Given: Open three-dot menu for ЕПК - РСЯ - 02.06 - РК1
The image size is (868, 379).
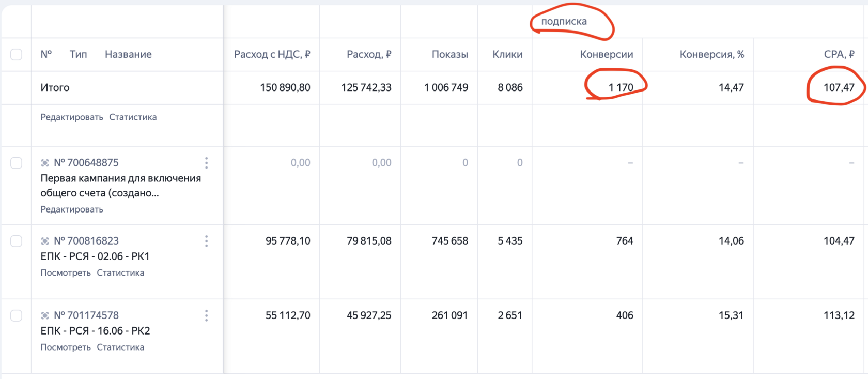Looking at the screenshot, I should point(206,241).
